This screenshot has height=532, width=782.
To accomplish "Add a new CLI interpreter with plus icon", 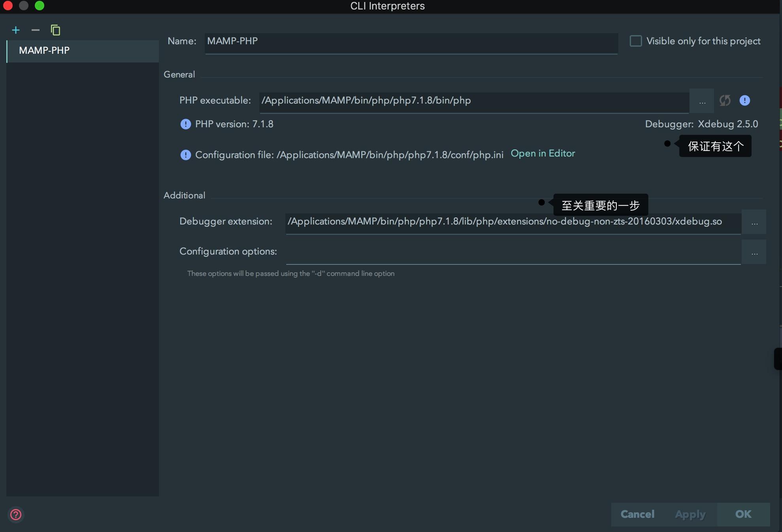I will tap(16, 30).
